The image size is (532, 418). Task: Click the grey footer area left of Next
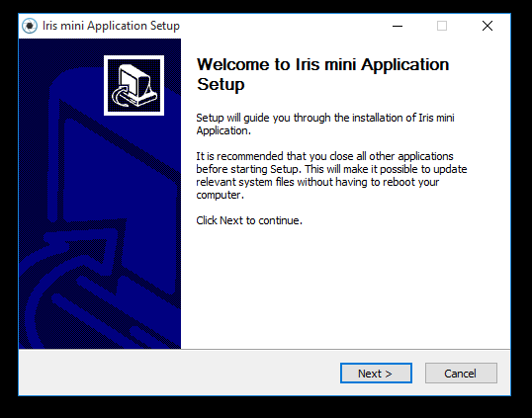pos(179,373)
